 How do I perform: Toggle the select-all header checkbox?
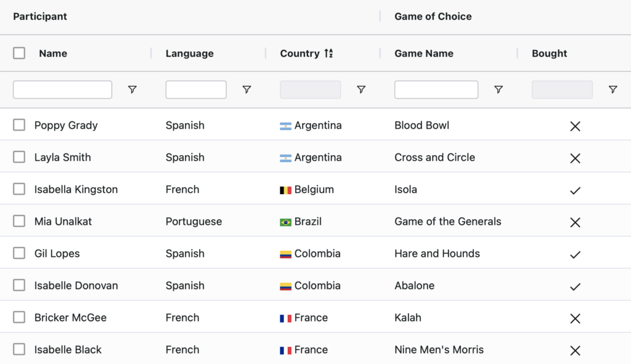point(19,54)
